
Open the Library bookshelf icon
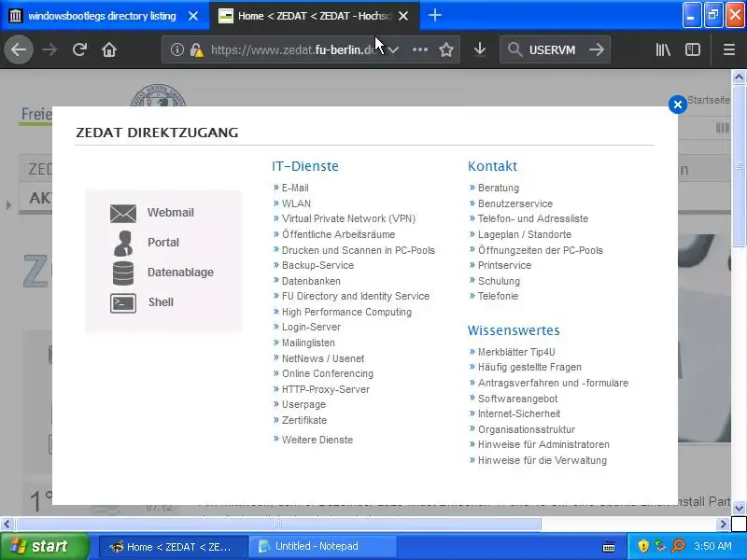coord(663,49)
